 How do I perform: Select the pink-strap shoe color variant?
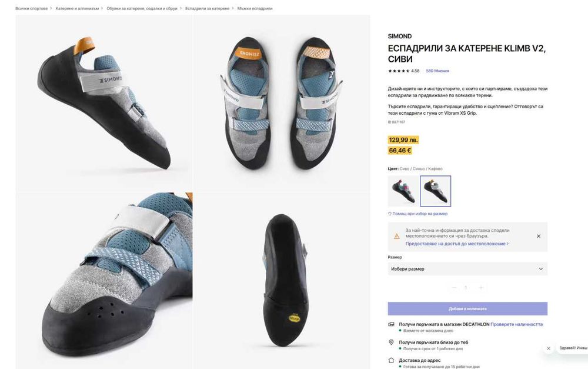click(x=403, y=191)
